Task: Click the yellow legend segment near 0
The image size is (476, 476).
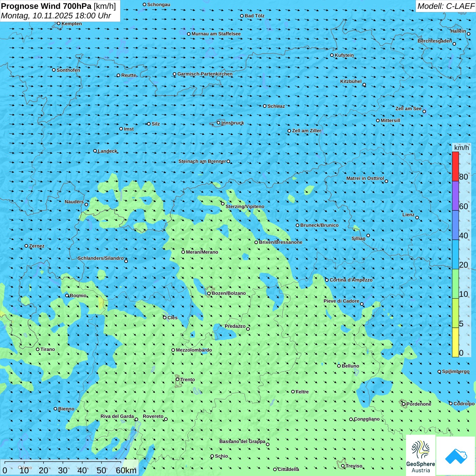Action: [x=455, y=342]
